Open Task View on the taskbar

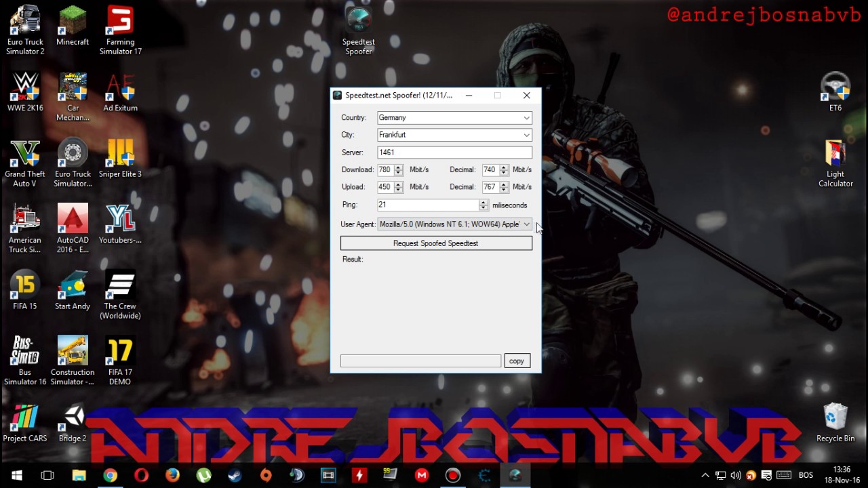tap(47, 475)
